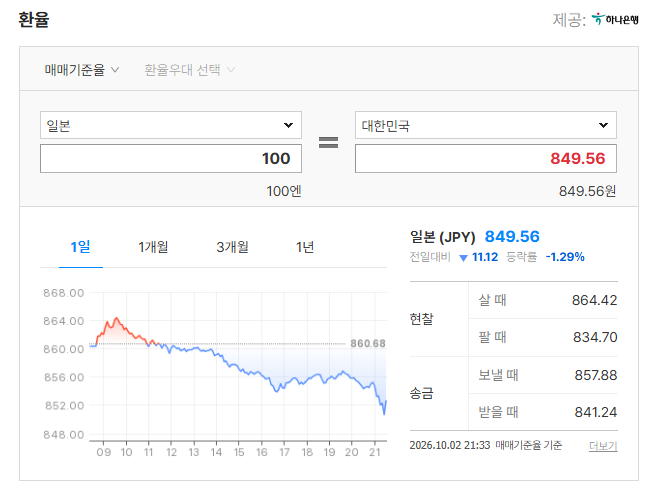The width and height of the screenshot is (655, 491).
Task: Click the 살 때 rate 864.42
Action: (x=594, y=300)
